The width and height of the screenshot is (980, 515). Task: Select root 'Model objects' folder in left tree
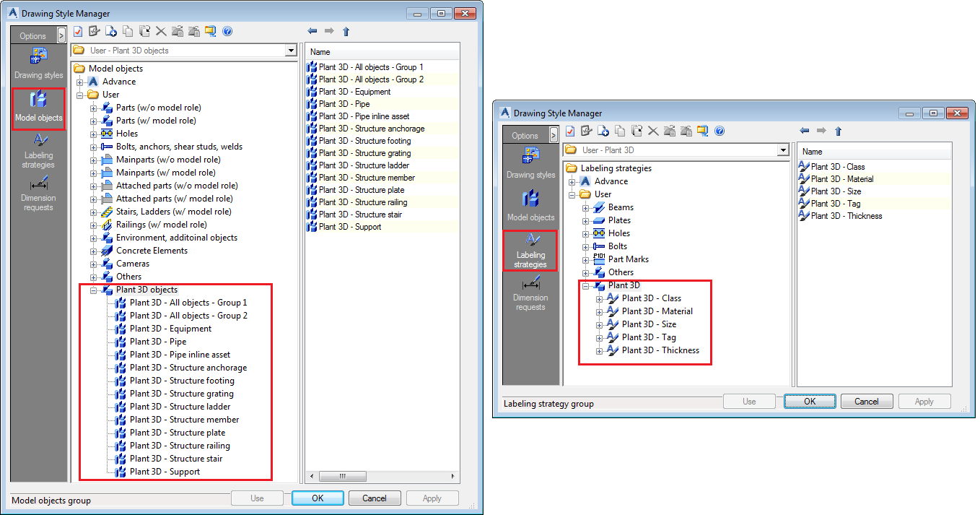tap(115, 69)
